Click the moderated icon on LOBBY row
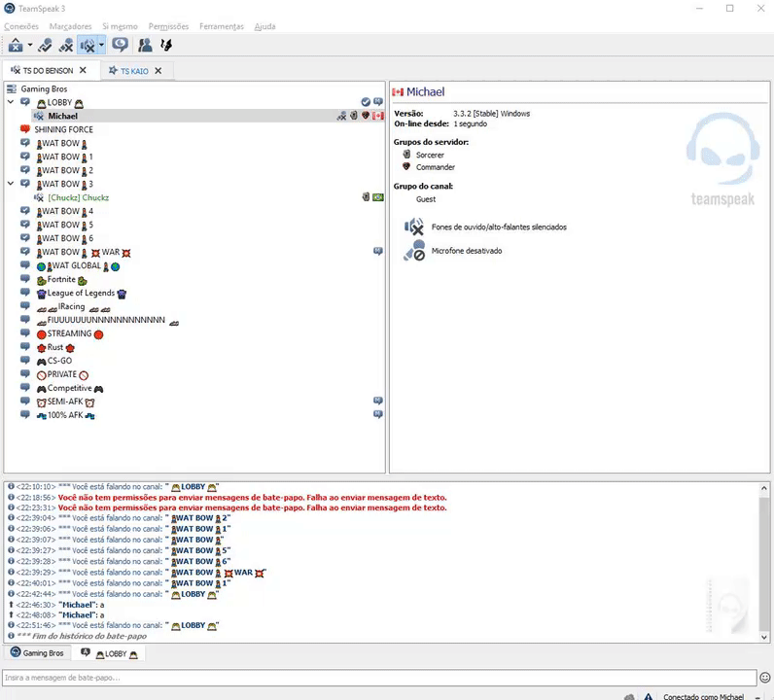The width and height of the screenshot is (774, 700). pyautogui.click(x=378, y=101)
